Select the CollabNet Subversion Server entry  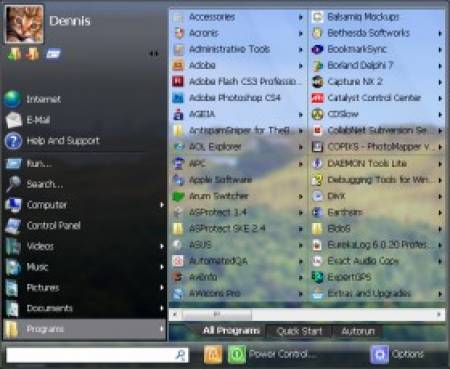pyautogui.click(x=377, y=130)
